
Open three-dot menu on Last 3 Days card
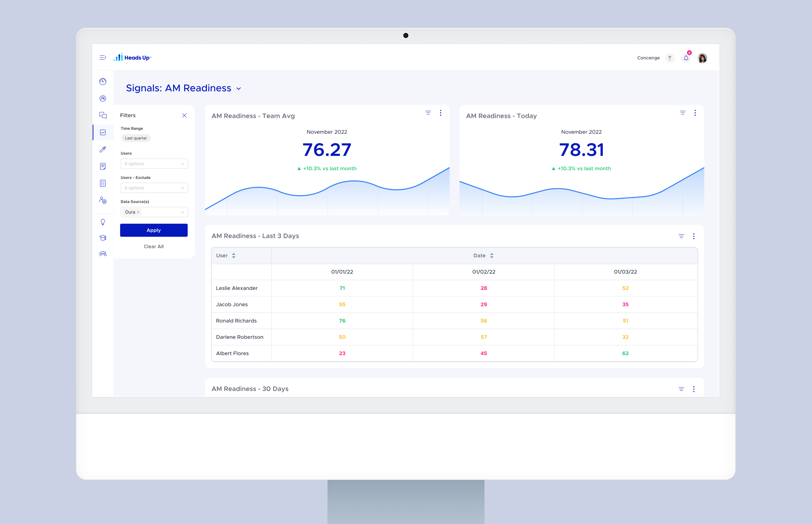coord(694,236)
